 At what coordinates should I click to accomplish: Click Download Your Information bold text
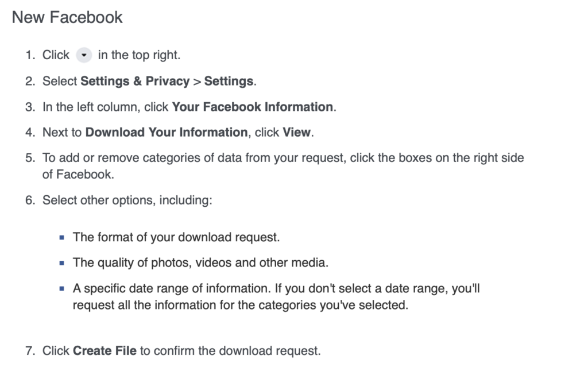coord(167,132)
